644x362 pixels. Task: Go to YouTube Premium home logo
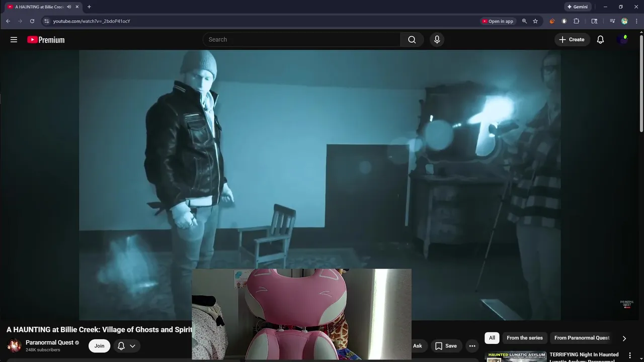coord(46,40)
